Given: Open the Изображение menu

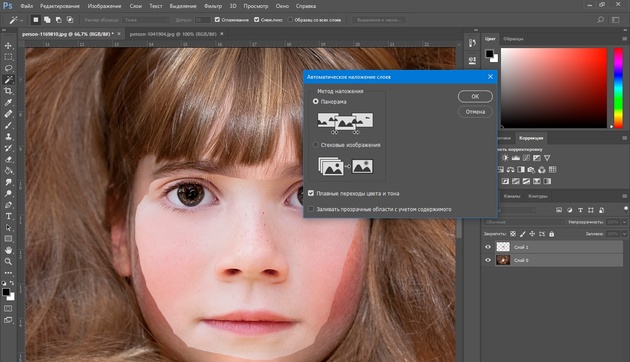Looking at the screenshot, I should pos(104,6).
